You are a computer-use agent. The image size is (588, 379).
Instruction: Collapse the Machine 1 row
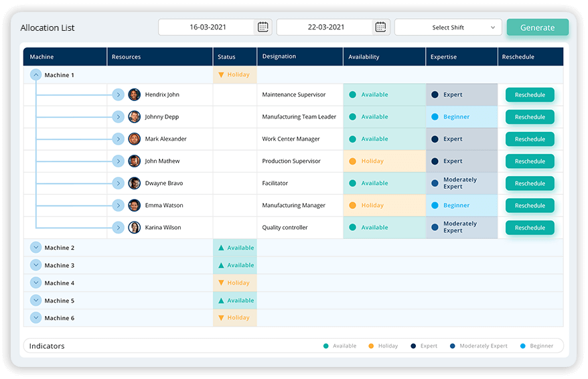pyautogui.click(x=36, y=75)
